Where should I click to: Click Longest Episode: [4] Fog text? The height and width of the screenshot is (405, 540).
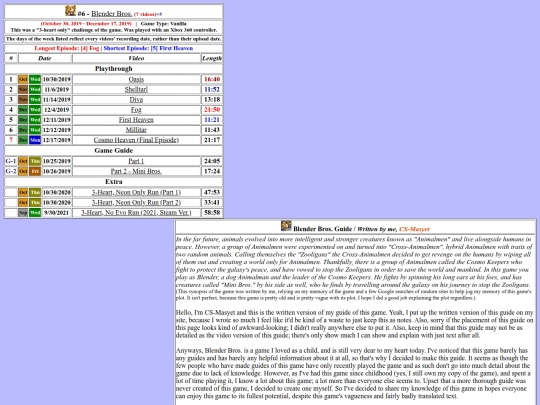pos(67,48)
